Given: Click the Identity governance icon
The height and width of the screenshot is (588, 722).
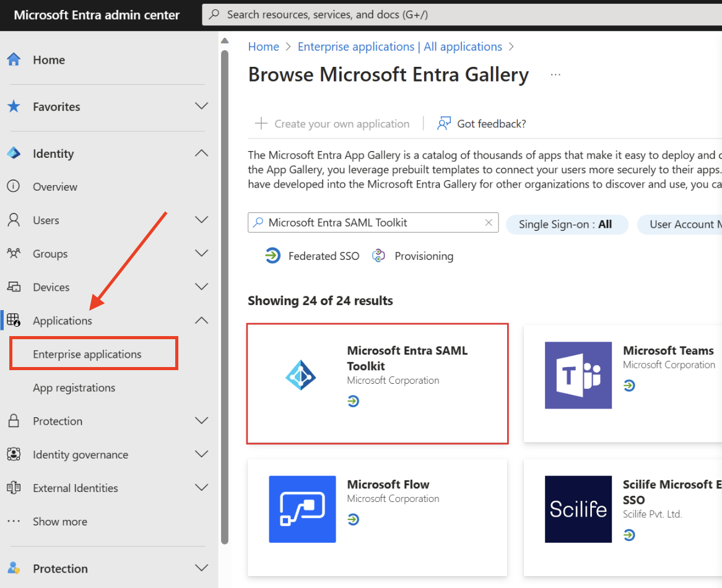Looking at the screenshot, I should [x=14, y=454].
